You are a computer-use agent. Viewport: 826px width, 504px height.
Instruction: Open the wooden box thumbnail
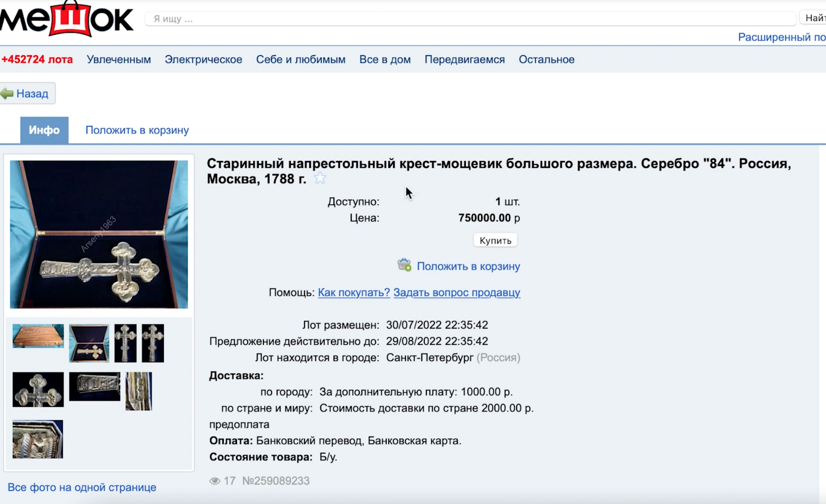[38, 335]
